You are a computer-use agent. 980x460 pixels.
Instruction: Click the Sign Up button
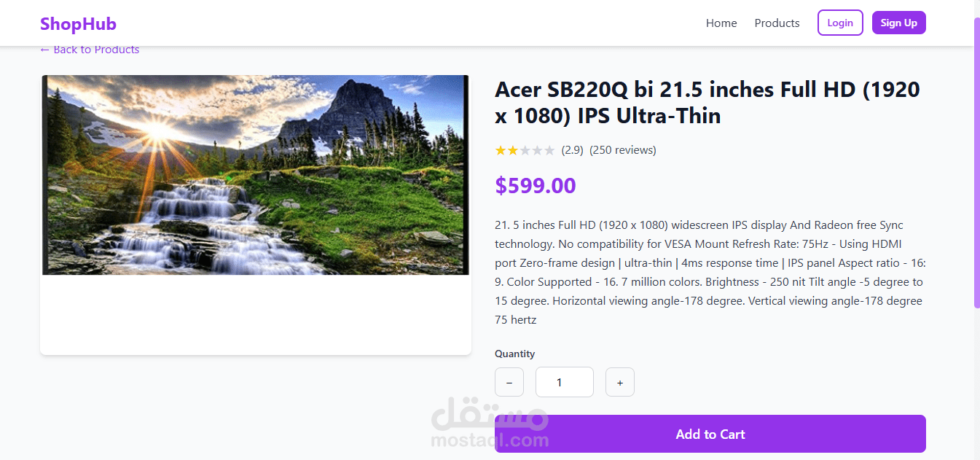[x=898, y=23]
